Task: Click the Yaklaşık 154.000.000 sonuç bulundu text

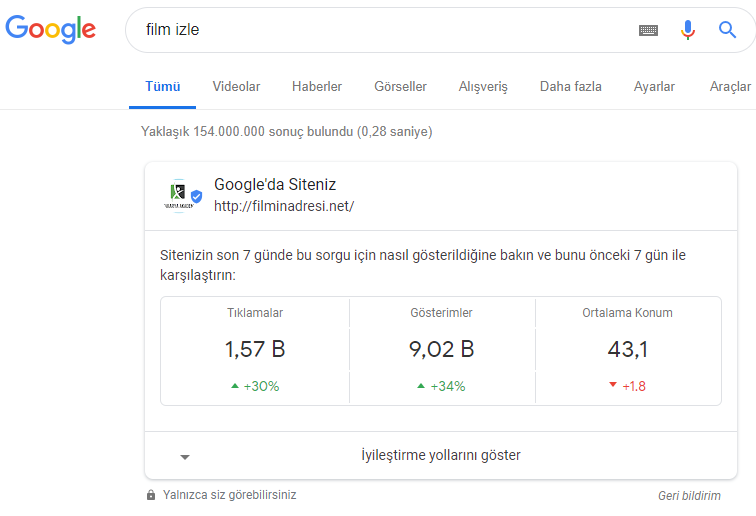Action: (286, 132)
